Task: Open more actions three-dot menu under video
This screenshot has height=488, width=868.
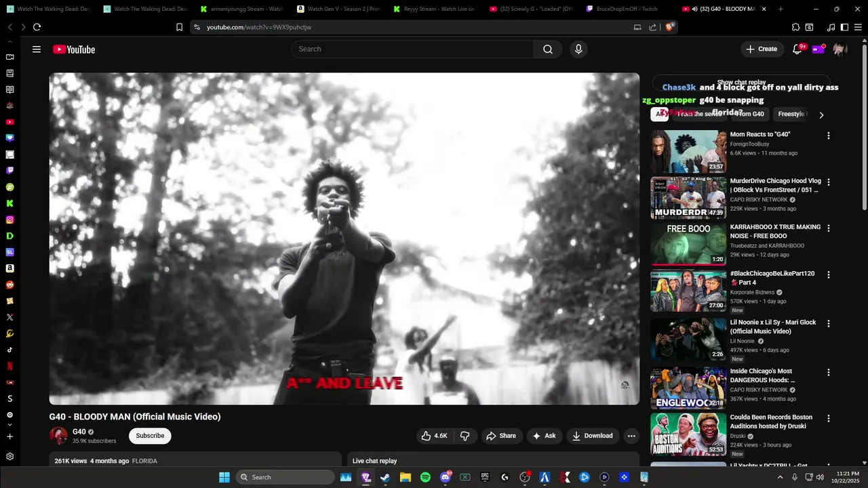Action: point(631,436)
